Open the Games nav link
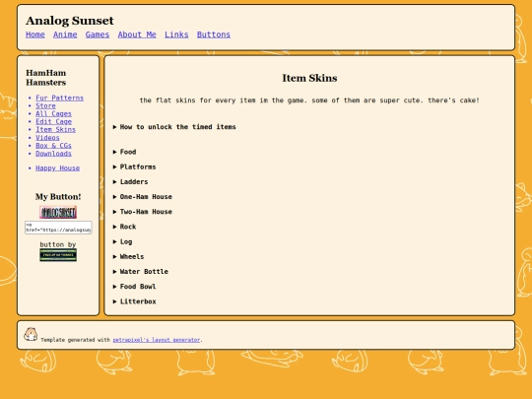Screen dimensions: 532x399 (x=98, y=34)
